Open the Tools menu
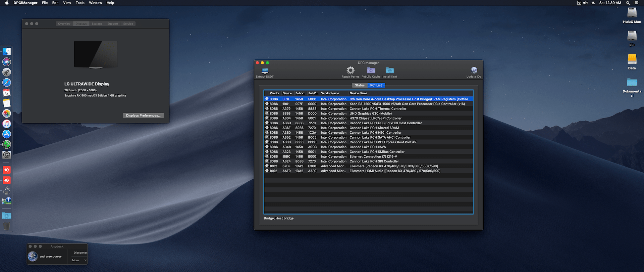The height and width of the screenshot is (272, 644). (80, 3)
